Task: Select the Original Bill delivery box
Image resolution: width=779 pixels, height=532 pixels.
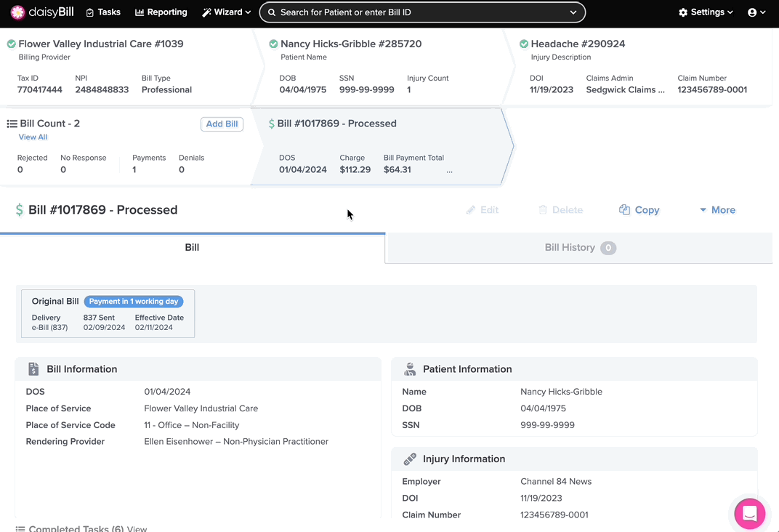Action: [108, 314]
